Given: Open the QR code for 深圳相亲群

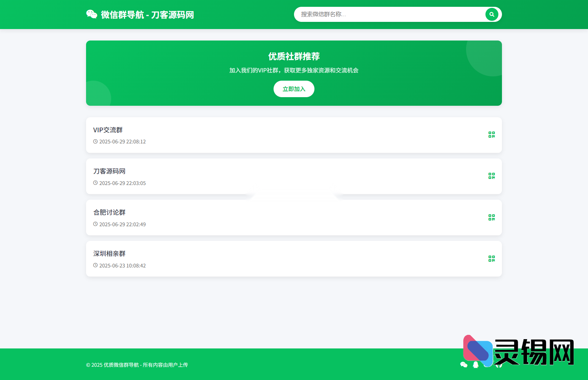Looking at the screenshot, I should [492, 258].
